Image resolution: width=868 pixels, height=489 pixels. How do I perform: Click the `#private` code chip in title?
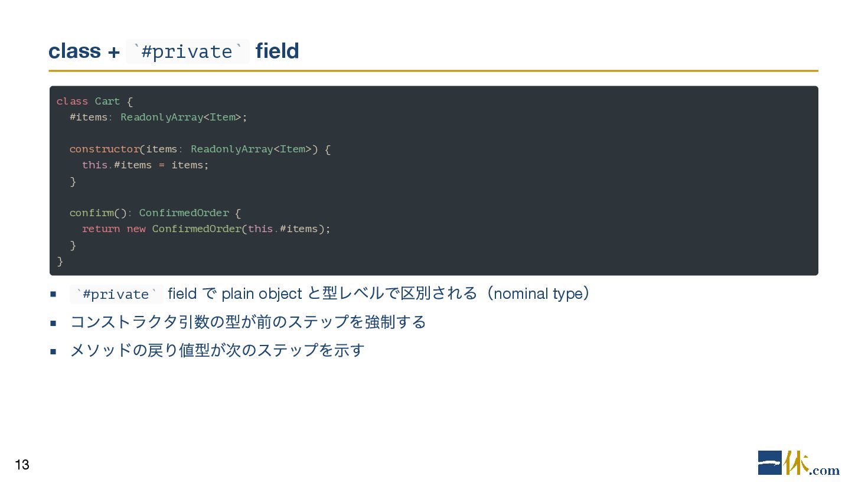pos(188,52)
